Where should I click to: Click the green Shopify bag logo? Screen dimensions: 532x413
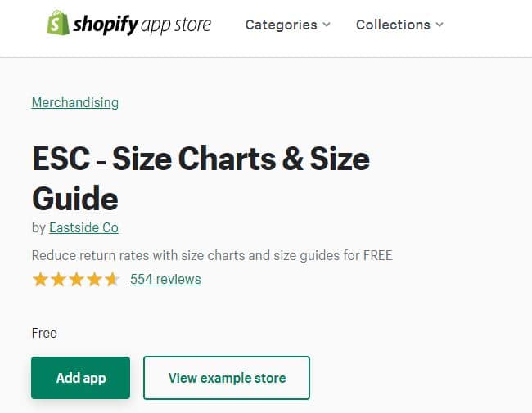[x=58, y=23]
